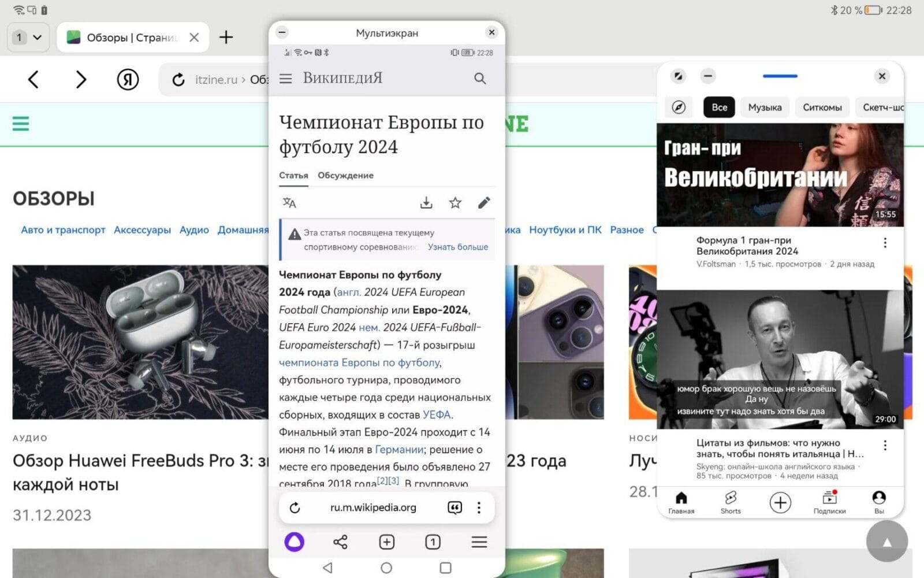This screenshot has height=578, width=924.
Task: Open the Обзор Huawei FreeBuds Pro 3 headline
Action: 140,472
